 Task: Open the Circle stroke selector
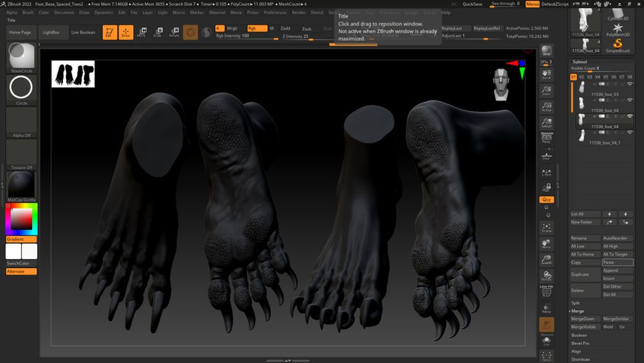[21, 90]
